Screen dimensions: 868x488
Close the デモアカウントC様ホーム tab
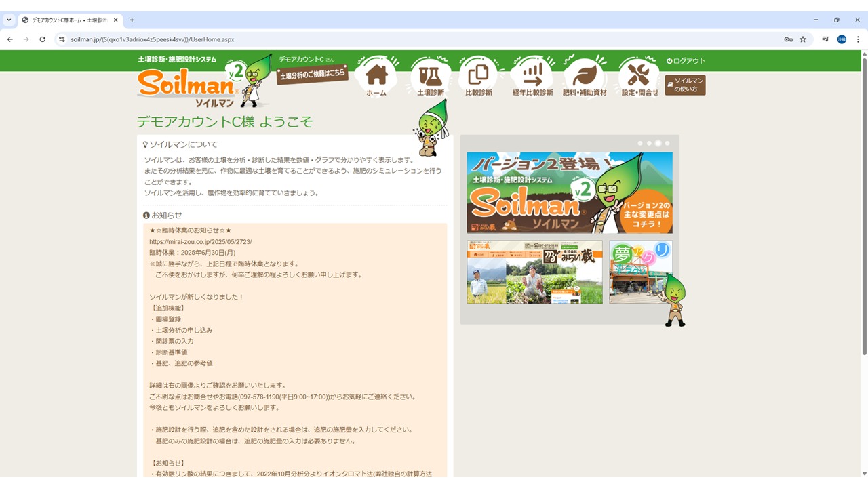[116, 20]
